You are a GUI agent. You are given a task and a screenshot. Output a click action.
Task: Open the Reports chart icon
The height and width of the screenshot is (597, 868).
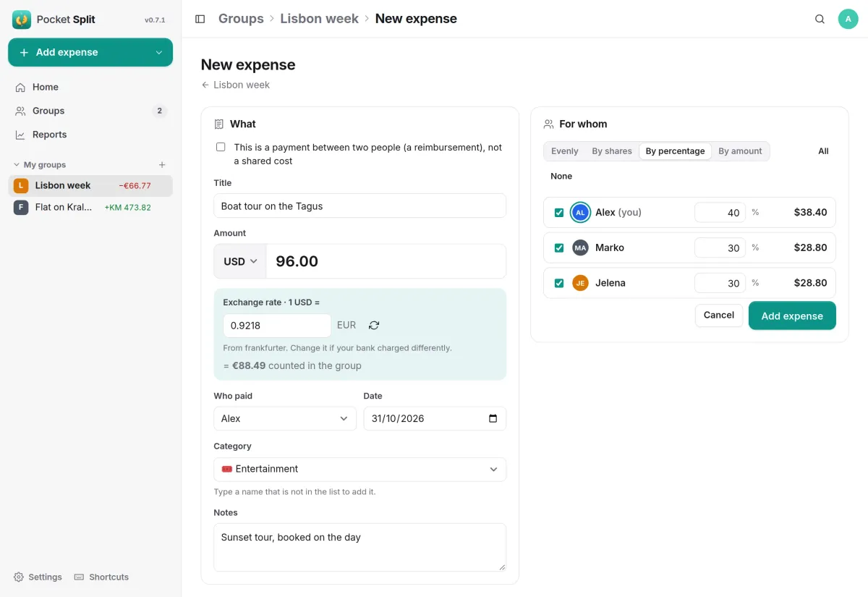click(20, 135)
